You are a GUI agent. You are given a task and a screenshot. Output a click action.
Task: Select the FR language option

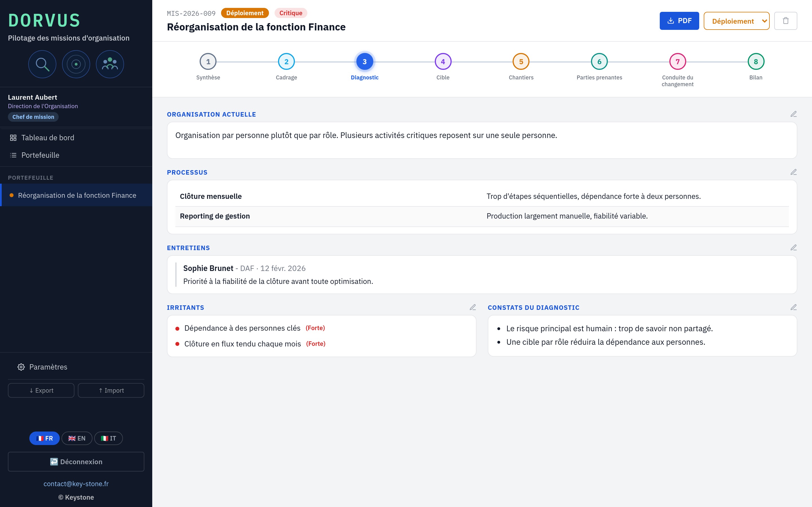[x=44, y=438]
